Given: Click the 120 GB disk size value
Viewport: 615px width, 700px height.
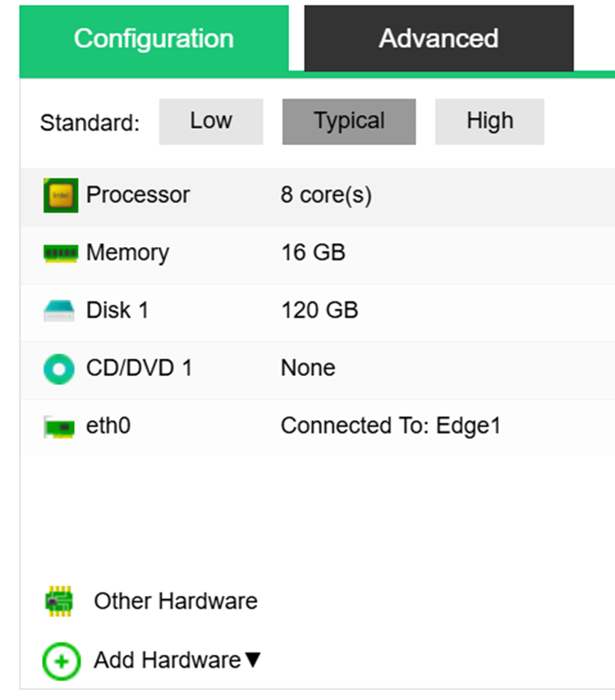Looking at the screenshot, I should click(x=319, y=311).
